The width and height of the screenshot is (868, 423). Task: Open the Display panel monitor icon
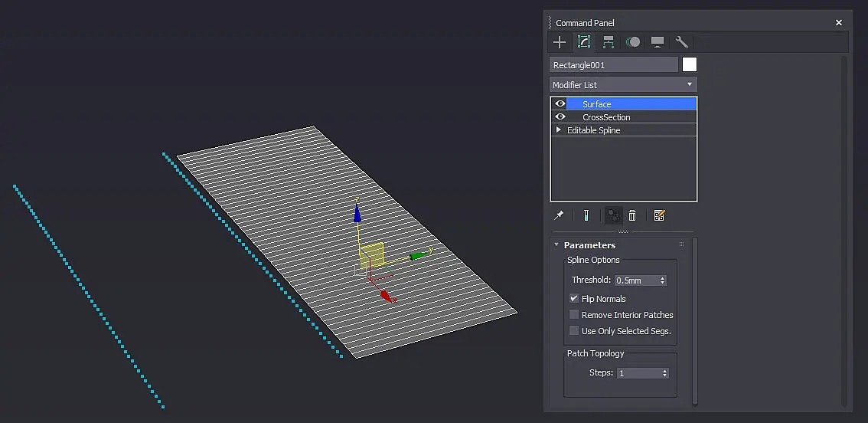click(657, 42)
